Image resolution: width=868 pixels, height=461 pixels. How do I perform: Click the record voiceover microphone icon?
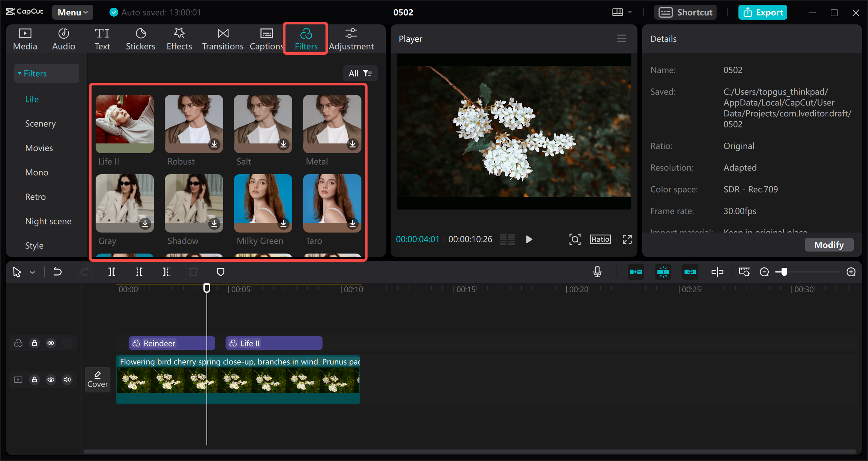click(597, 272)
